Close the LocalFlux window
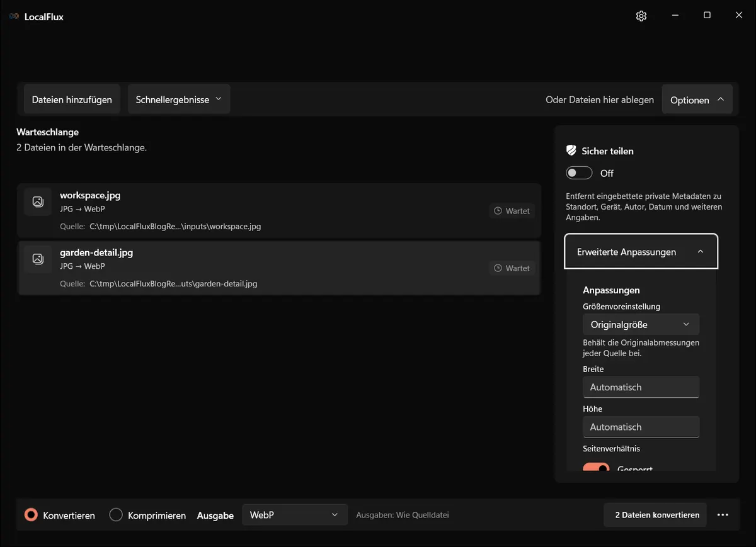 [x=739, y=16]
